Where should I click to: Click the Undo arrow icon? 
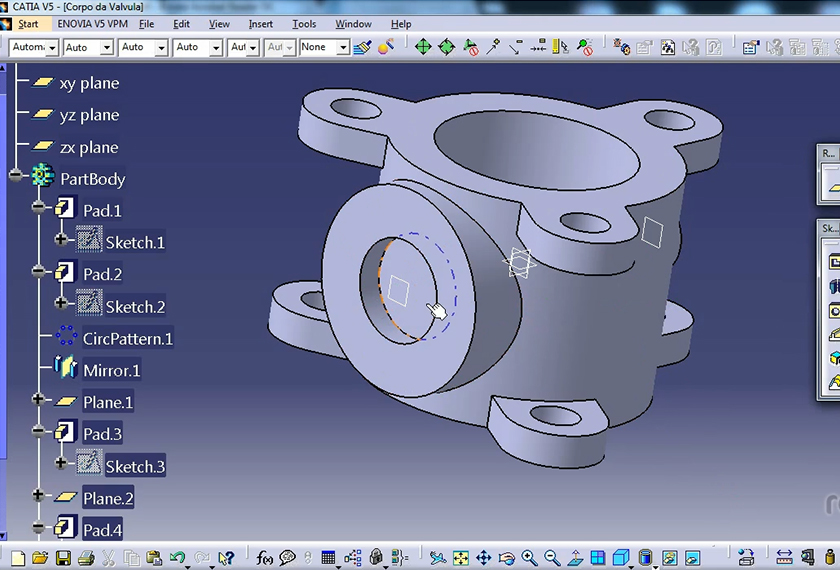(x=178, y=558)
